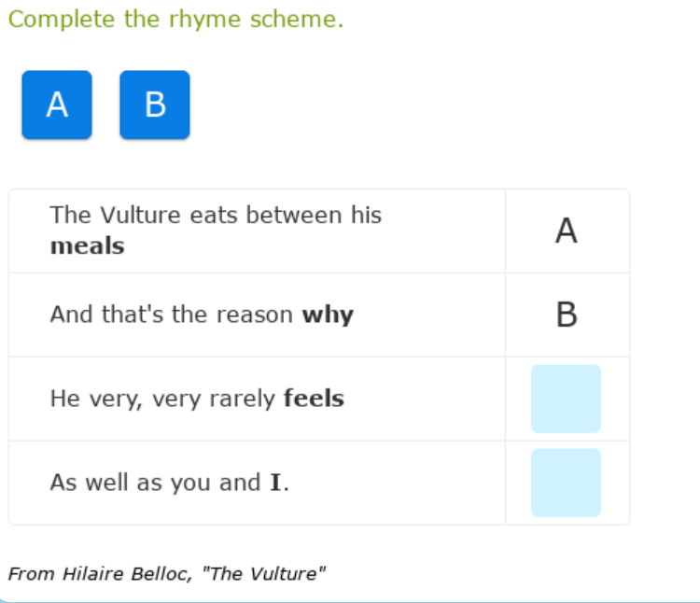Select the blue B answer tile
This screenshot has height=603, width=700.
coord(155,105)
